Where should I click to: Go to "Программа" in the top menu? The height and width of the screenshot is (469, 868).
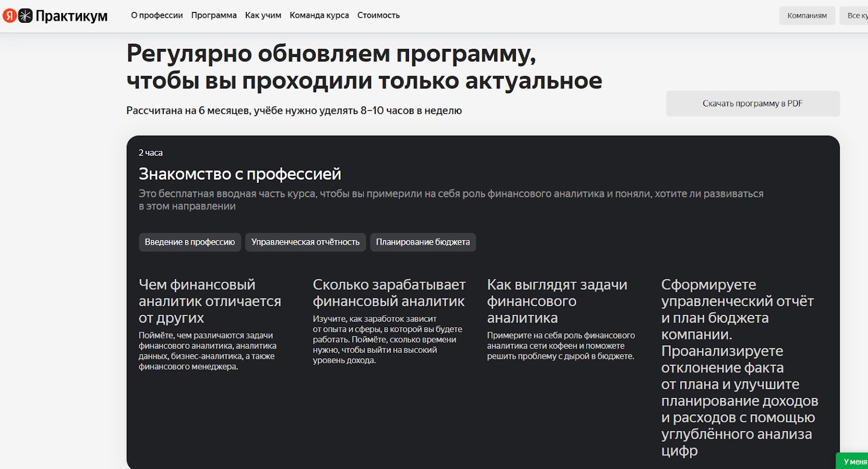[x=214, y=15]
